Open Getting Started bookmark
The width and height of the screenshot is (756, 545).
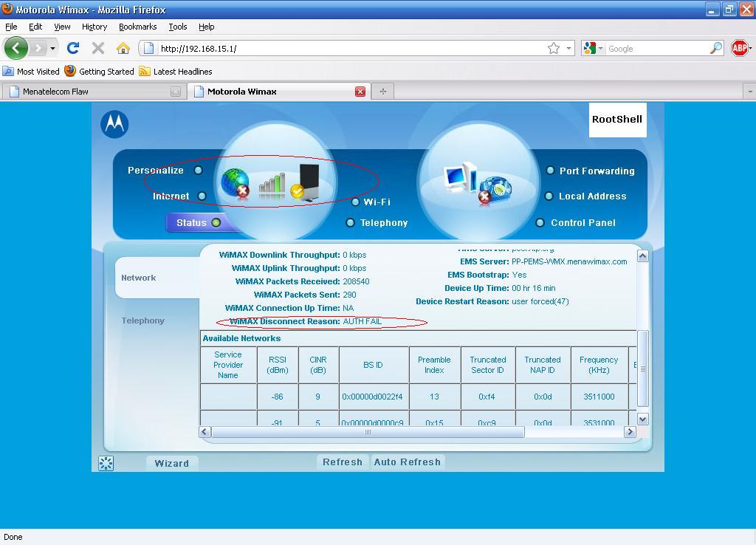coord(100,72)
